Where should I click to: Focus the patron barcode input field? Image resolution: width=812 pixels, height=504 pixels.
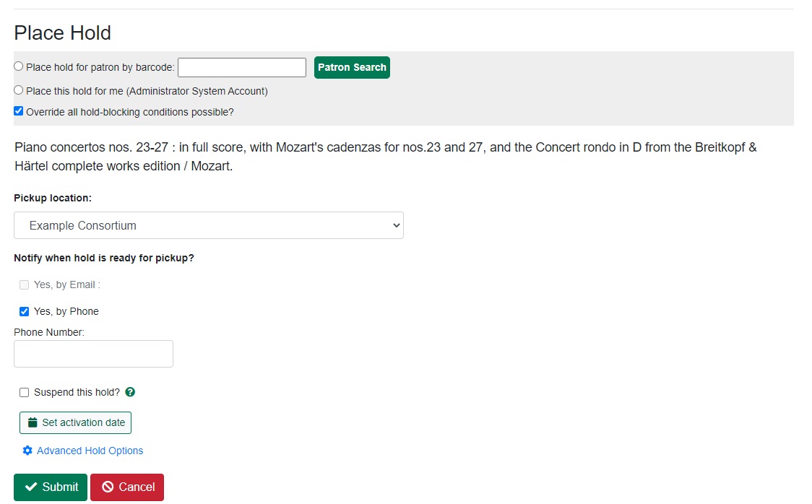click(x=241, y=67)
